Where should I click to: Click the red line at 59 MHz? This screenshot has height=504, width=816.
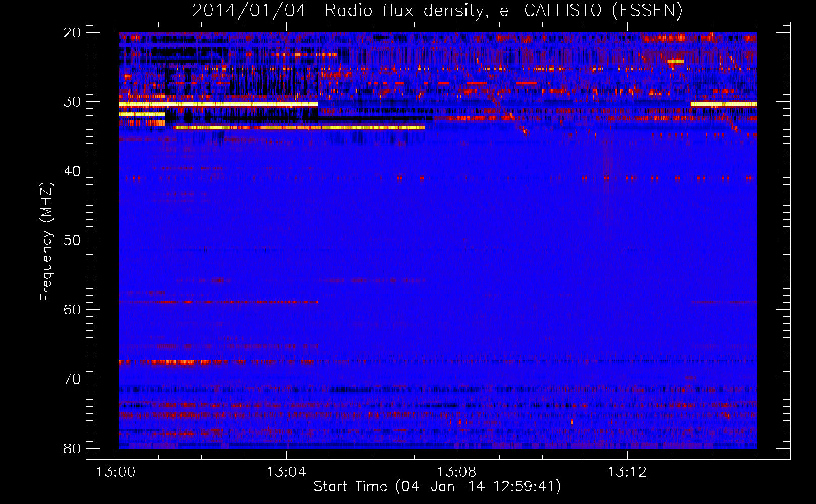(x=218, y=302)
